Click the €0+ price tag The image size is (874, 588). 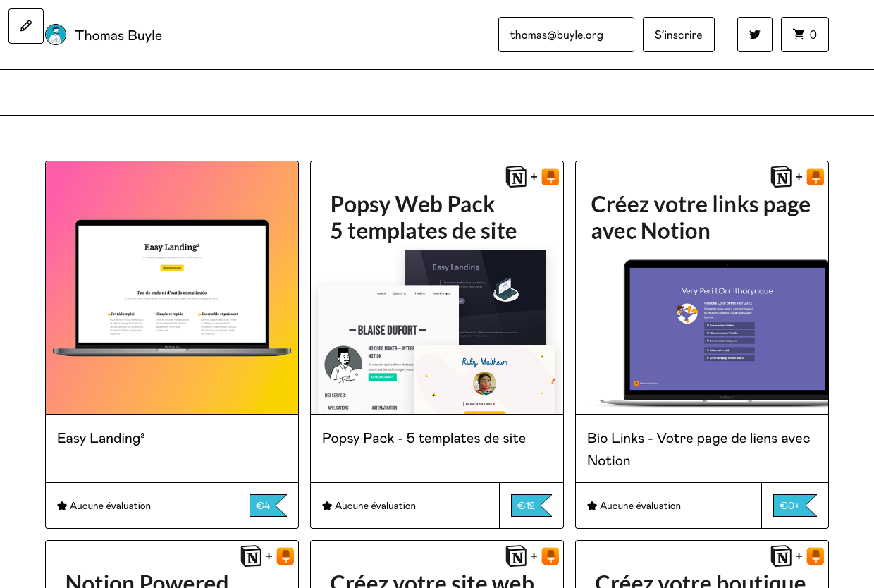coord(794,506)
